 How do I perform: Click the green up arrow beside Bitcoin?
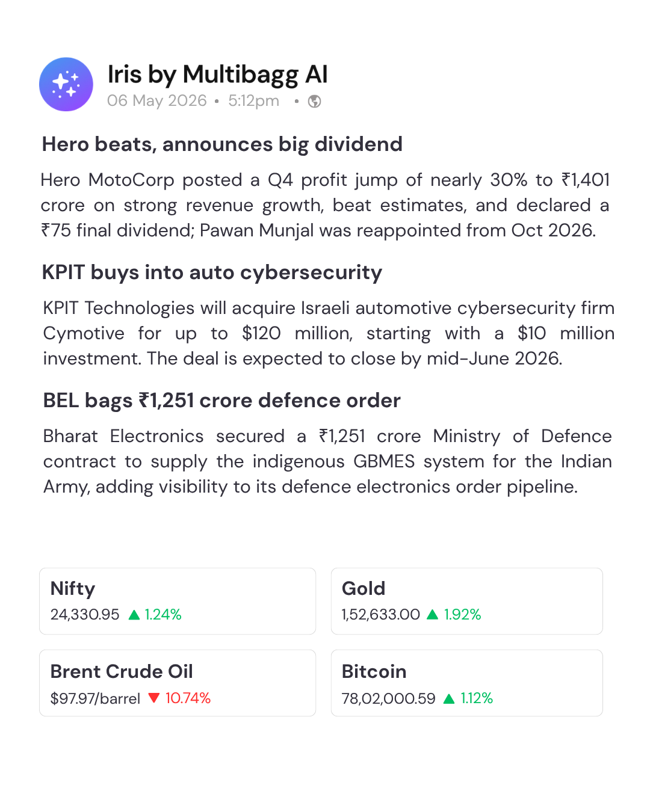[449, 698]
